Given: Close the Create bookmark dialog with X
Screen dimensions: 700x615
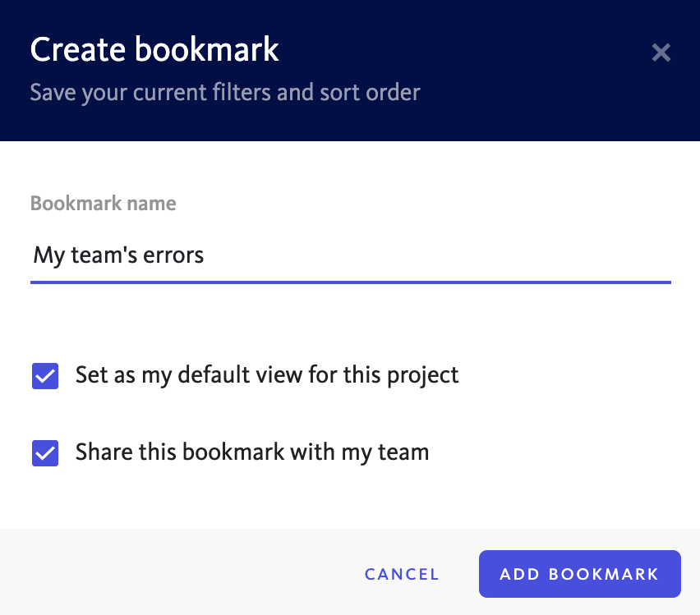Looking at the screenshot, I should [x=661, y=53].
